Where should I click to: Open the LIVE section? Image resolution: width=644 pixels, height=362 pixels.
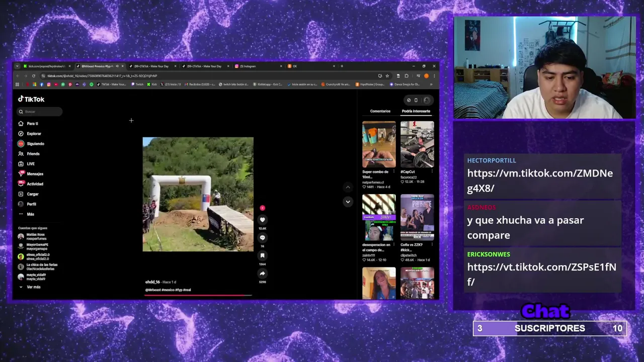[x=27, y=164]
